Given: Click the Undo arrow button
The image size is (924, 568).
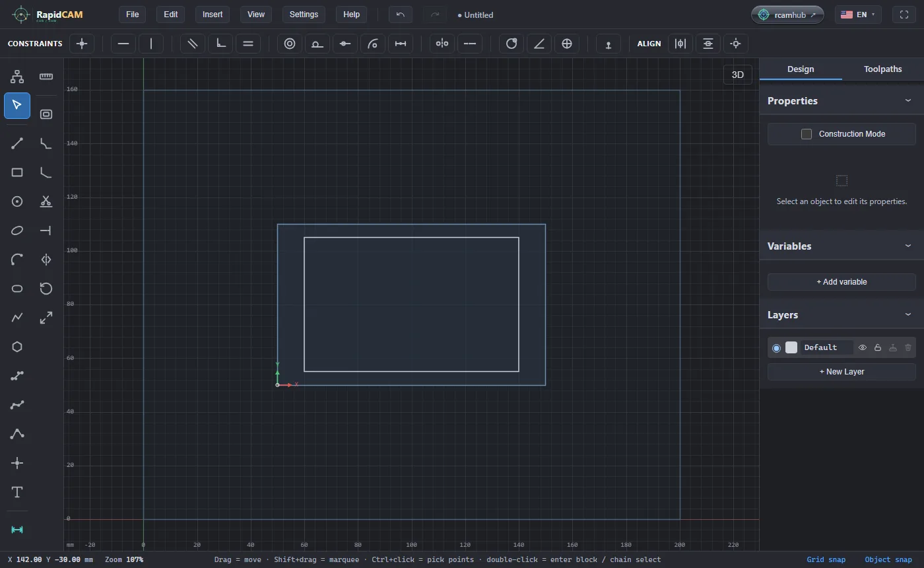Looking at the screenshot, I should [x=401, y=15].
